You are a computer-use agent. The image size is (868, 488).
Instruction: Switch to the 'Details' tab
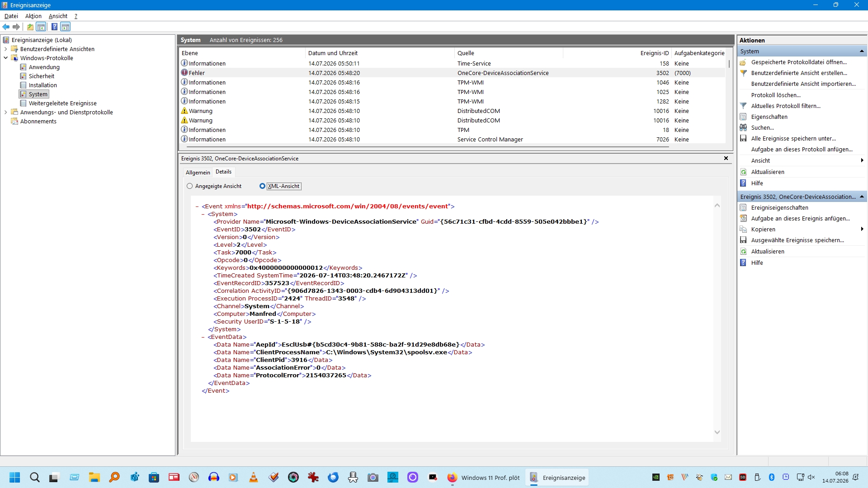pos(223,172)
